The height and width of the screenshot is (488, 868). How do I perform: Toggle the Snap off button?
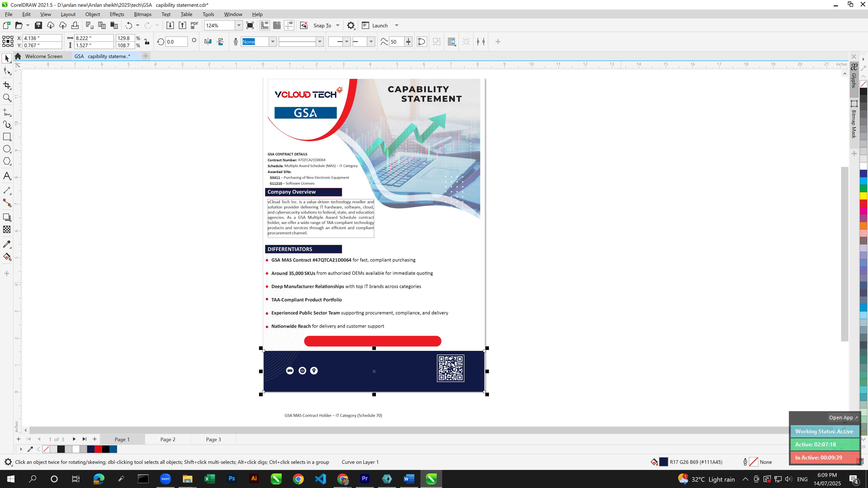click(x=304, y=26)
